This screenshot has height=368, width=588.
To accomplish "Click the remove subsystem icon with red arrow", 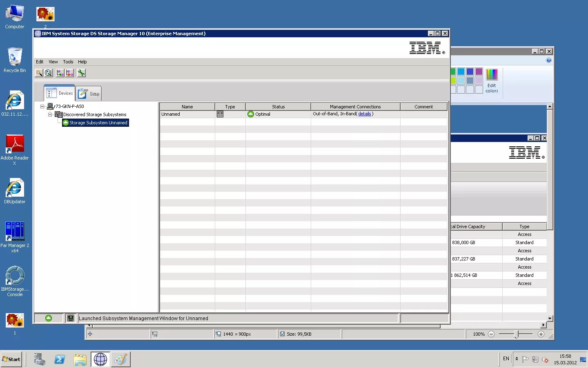I will coord(70,73).
